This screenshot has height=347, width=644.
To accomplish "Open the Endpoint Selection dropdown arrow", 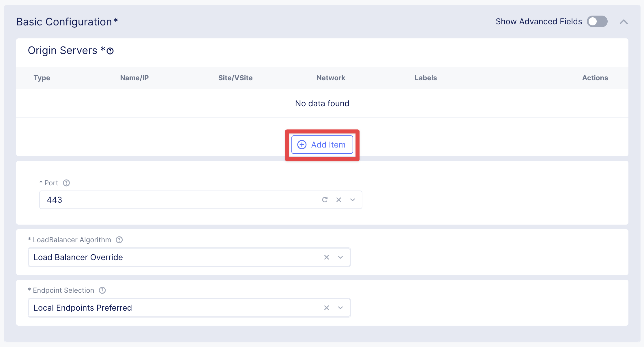I will click(340, 308).
